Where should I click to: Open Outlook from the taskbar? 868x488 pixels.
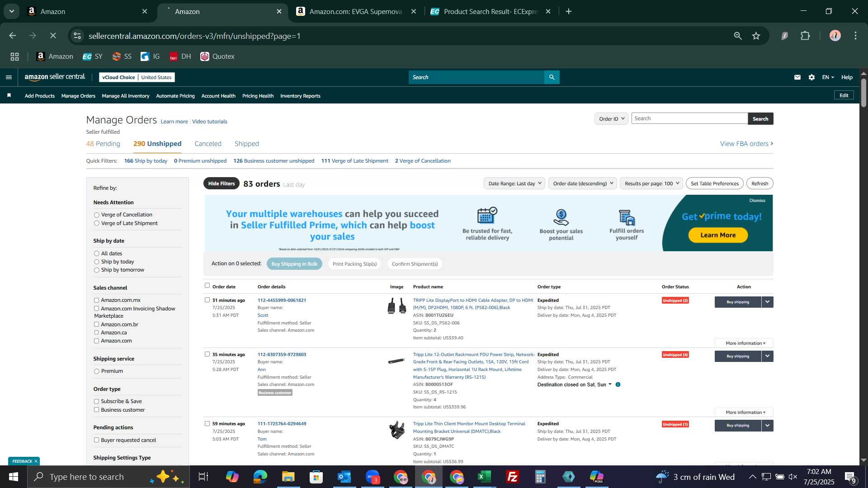click(344, 477)
